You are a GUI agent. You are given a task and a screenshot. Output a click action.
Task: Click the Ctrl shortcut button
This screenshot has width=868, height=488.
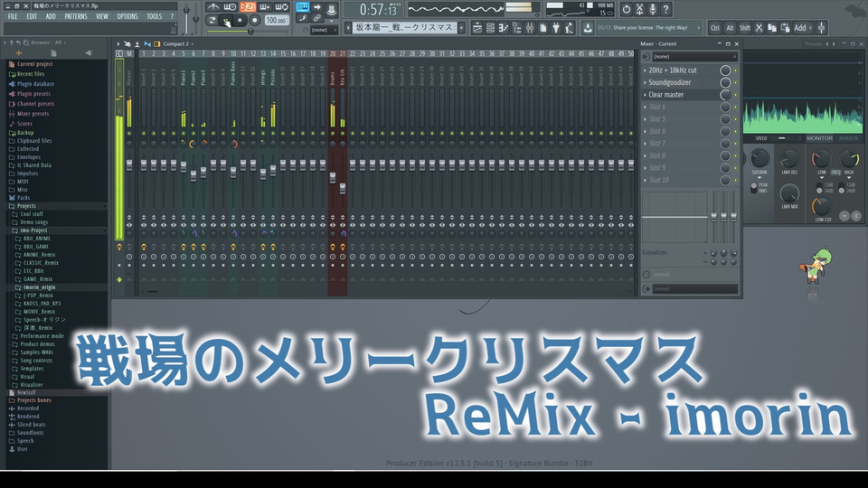coord(715,28)
